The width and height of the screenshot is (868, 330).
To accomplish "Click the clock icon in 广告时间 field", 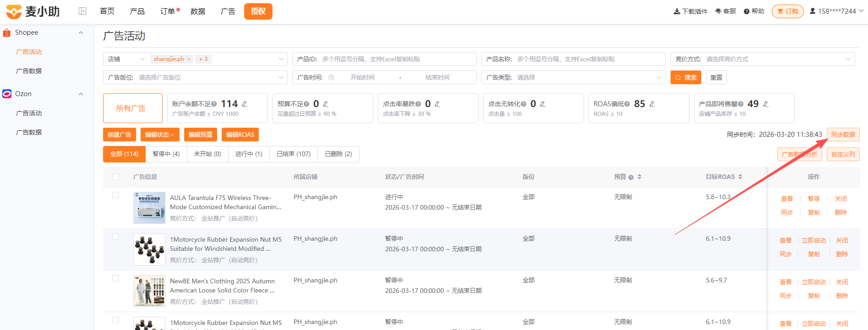I will click(331, 77).
